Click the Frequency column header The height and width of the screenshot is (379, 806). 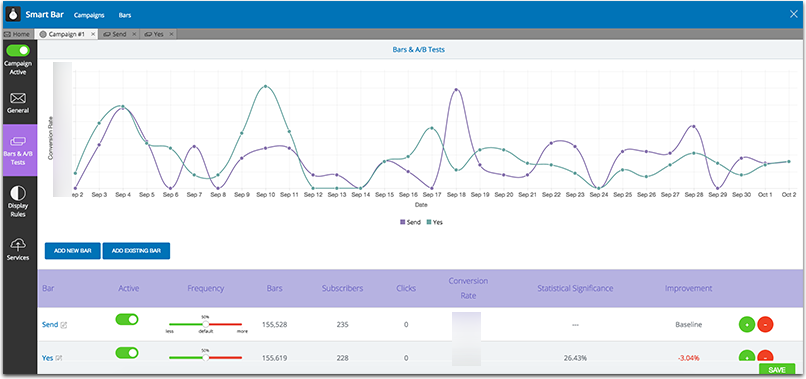click(x=205, y=288)
